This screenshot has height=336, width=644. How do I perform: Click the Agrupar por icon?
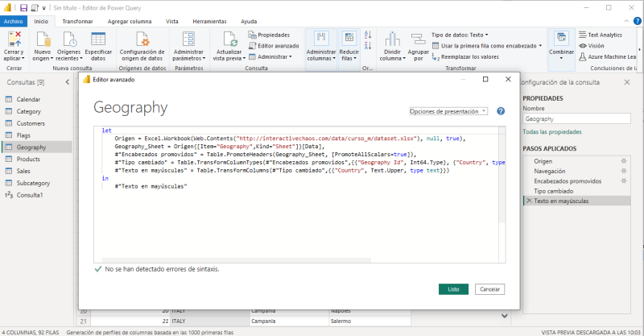point(418,39)
